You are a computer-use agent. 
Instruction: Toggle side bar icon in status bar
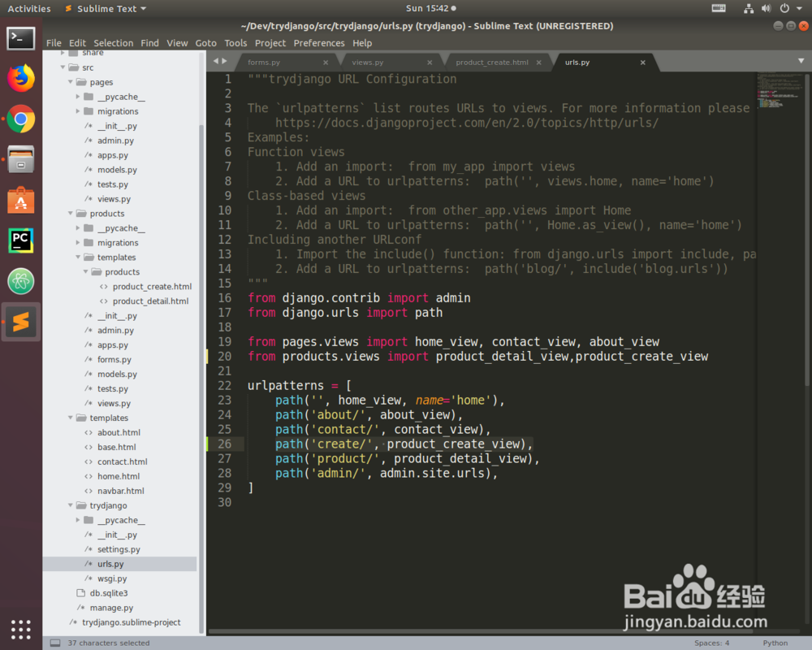pyautogui.click(x=55, y=643)
